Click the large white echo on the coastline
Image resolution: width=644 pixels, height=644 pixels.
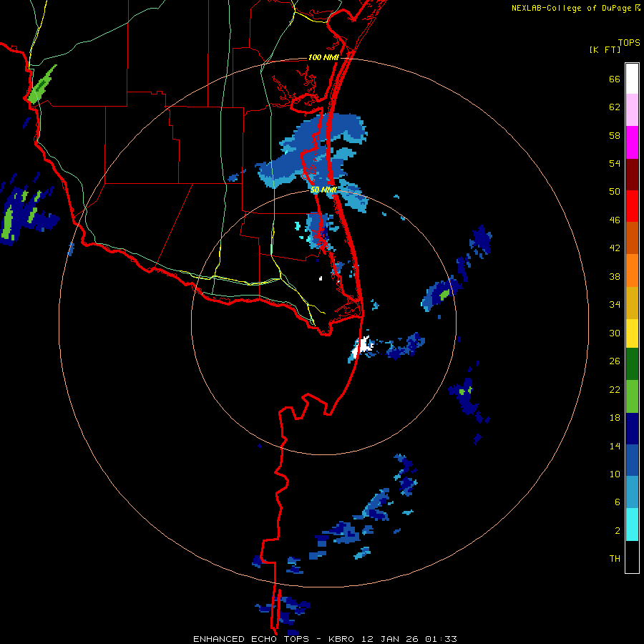(361, 346)
